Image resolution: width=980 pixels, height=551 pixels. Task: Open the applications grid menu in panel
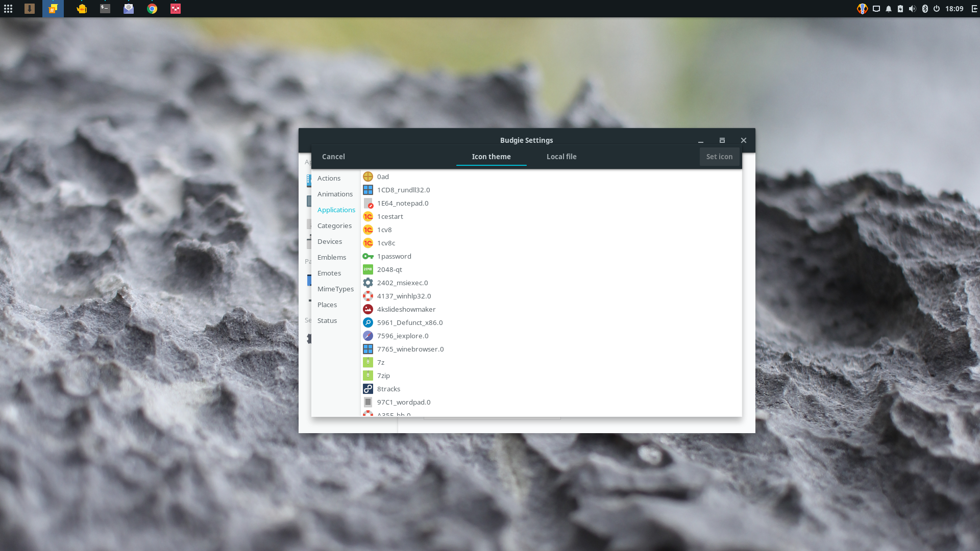click(x=8, y=9)
